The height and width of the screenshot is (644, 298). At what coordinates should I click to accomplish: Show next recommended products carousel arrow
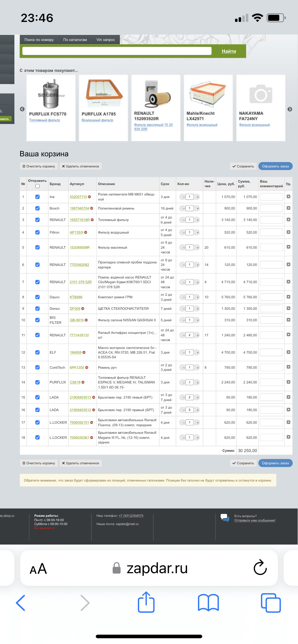(x=290, y=109)
